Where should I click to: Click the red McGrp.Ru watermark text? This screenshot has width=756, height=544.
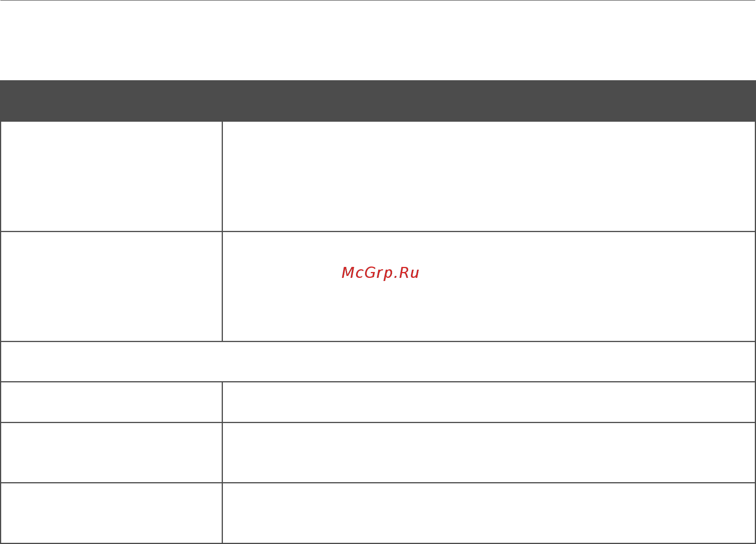coord(380,273)
